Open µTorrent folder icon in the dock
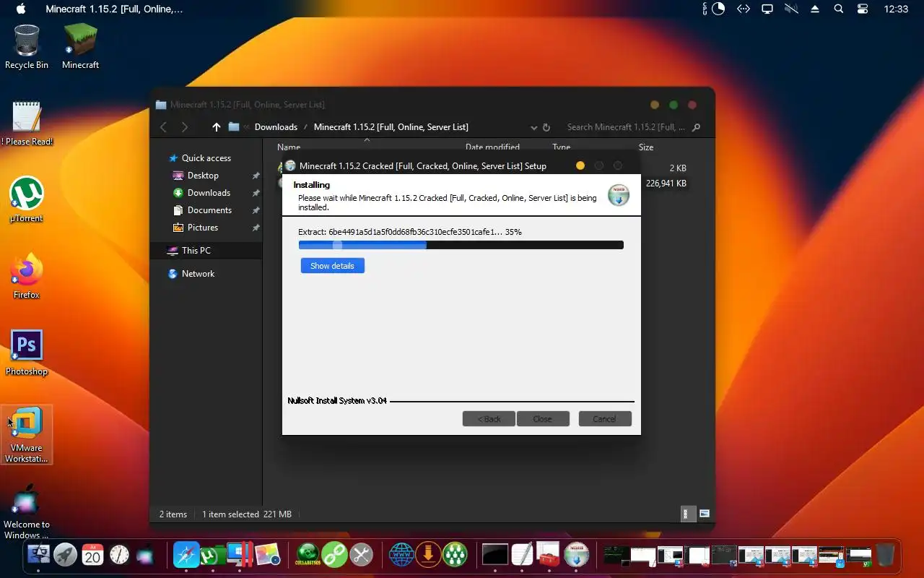 tap(212, 555)
